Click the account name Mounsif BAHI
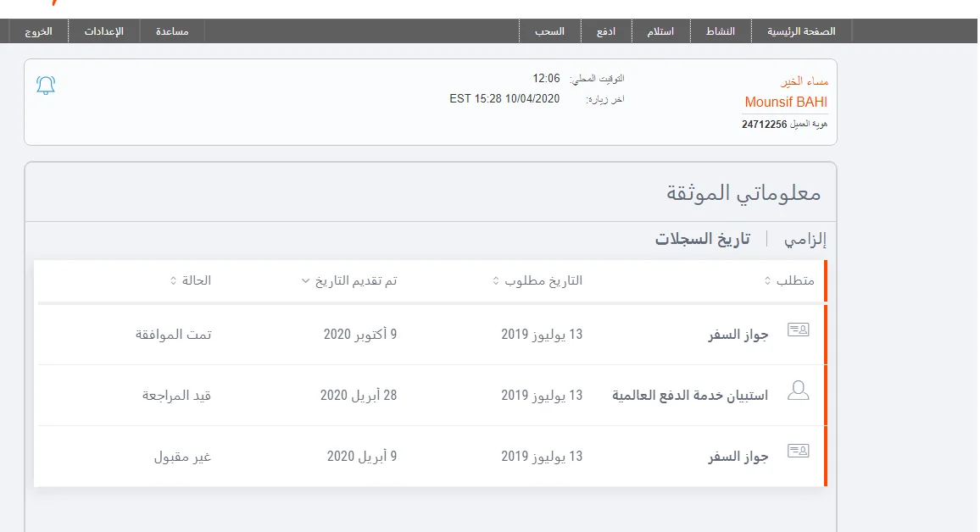980x532 pixels. [x=786, y=103]
